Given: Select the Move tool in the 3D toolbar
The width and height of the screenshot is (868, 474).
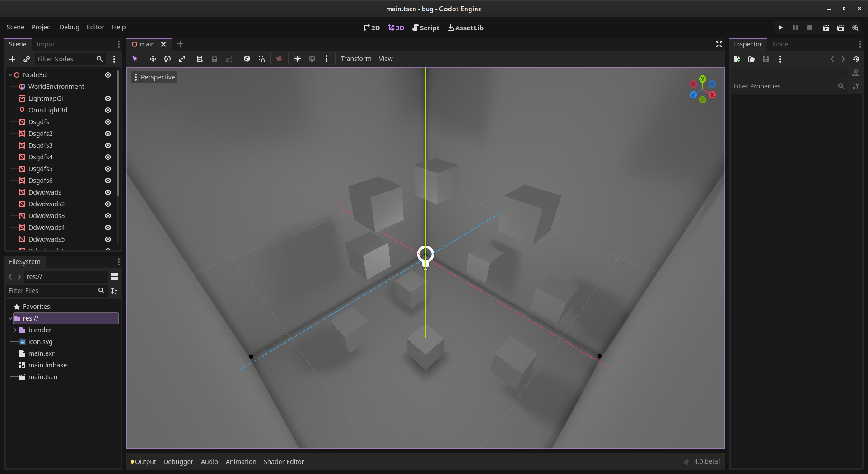Looking at the screenshot, I should [153, 59].
